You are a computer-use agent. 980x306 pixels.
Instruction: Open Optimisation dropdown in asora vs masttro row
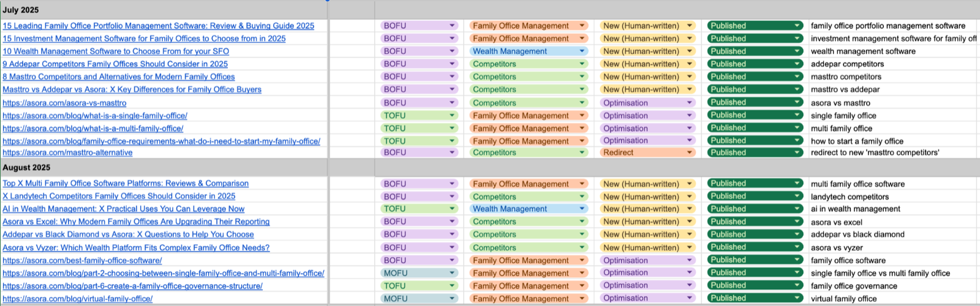point(647,103)
